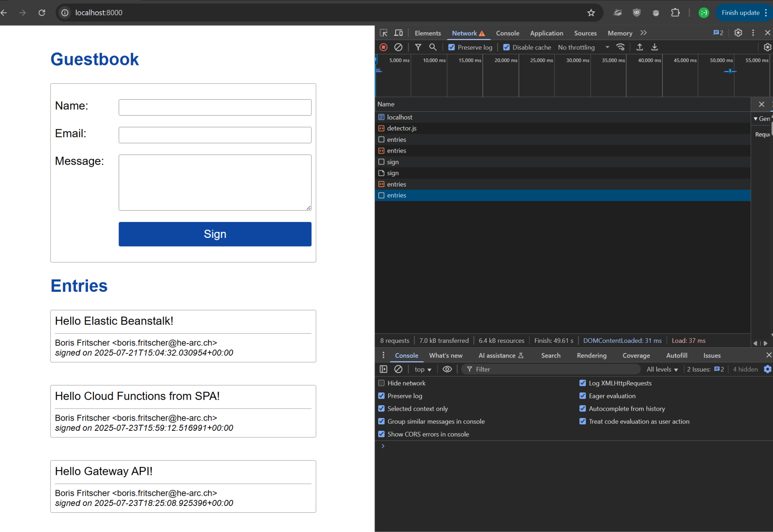
Task: Click the Finish update button
Action: tap(740, 12)
